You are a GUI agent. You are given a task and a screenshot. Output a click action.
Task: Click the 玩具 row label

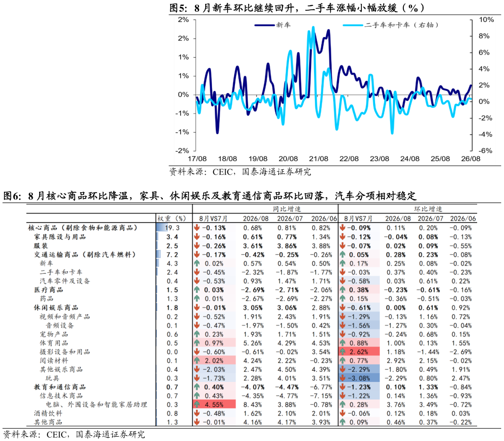click(x=52, y=378)
